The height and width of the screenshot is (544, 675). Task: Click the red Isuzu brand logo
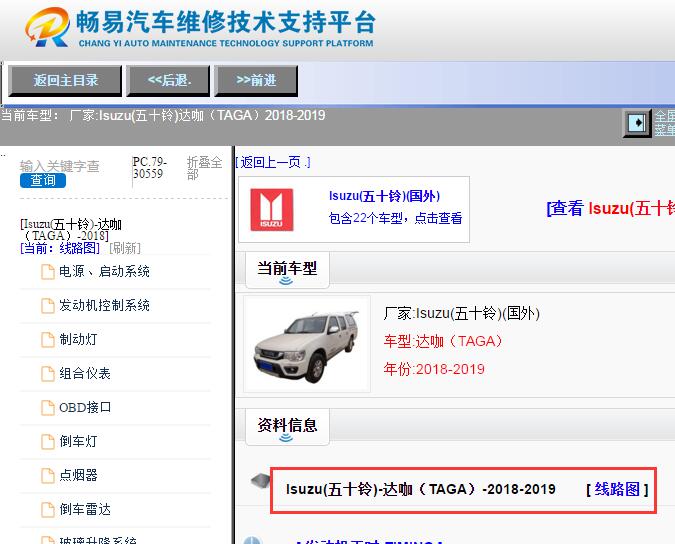click(272, 210)
